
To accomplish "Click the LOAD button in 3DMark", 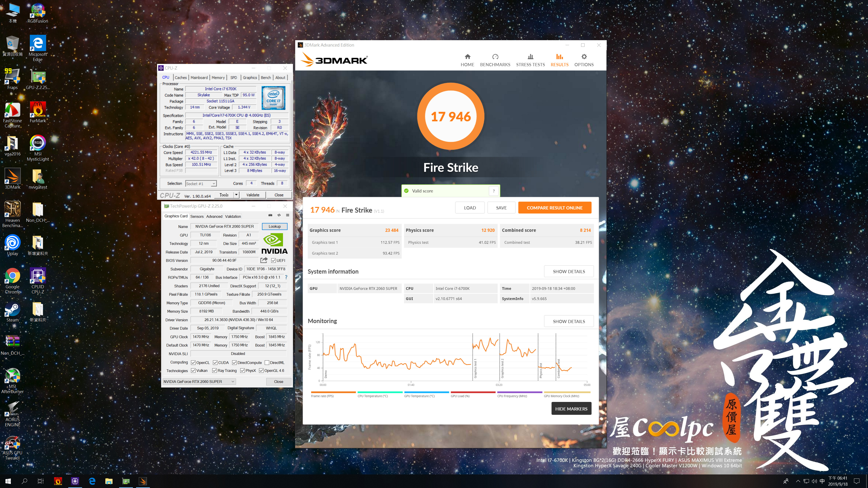I will click(470, 208).
